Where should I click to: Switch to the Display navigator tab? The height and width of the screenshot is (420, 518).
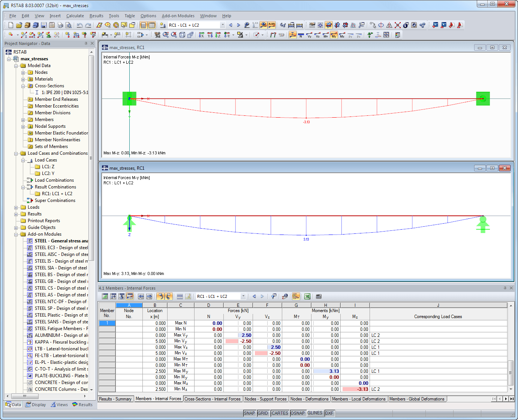[36, 405]
